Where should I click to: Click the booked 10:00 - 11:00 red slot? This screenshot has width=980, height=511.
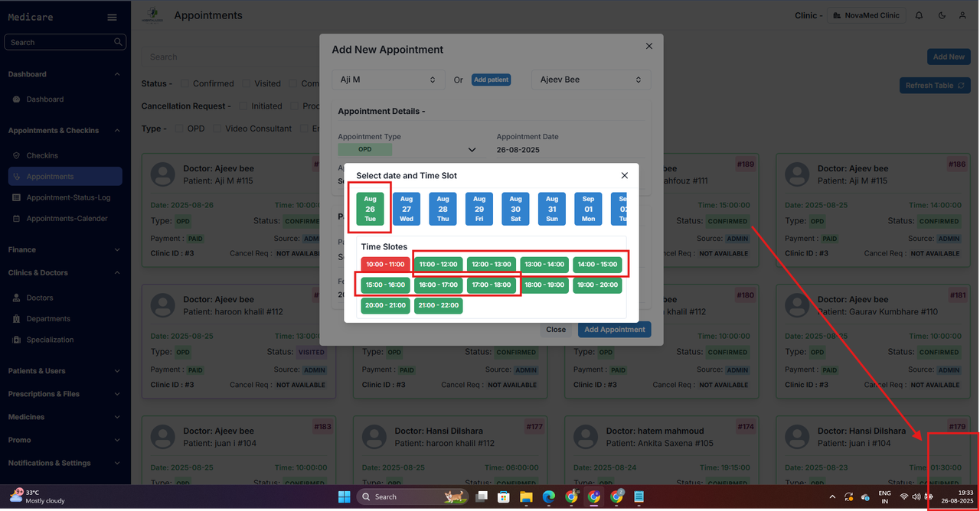point(385,265)
